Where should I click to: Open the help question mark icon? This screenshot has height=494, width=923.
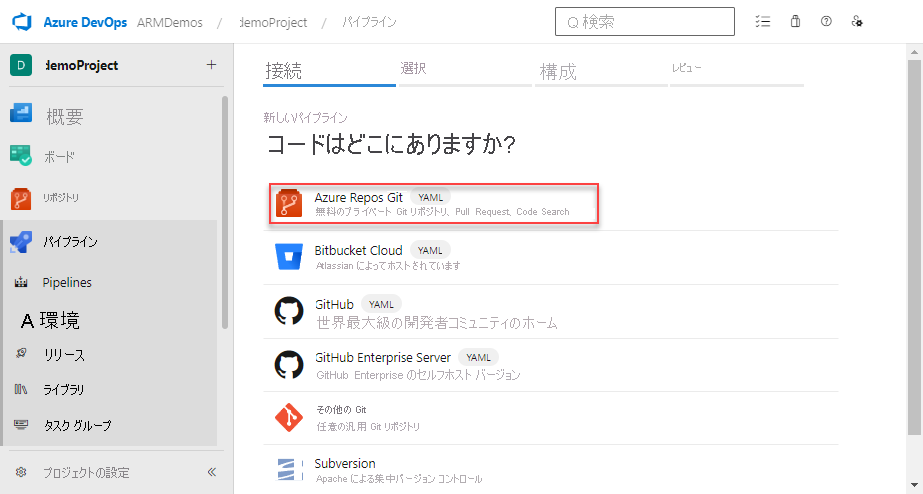[x=826, y=21]
